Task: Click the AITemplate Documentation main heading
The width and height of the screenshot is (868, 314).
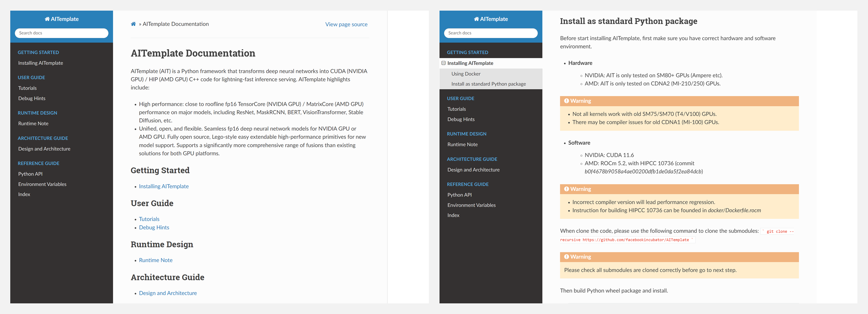Action: tap(193, 53)
